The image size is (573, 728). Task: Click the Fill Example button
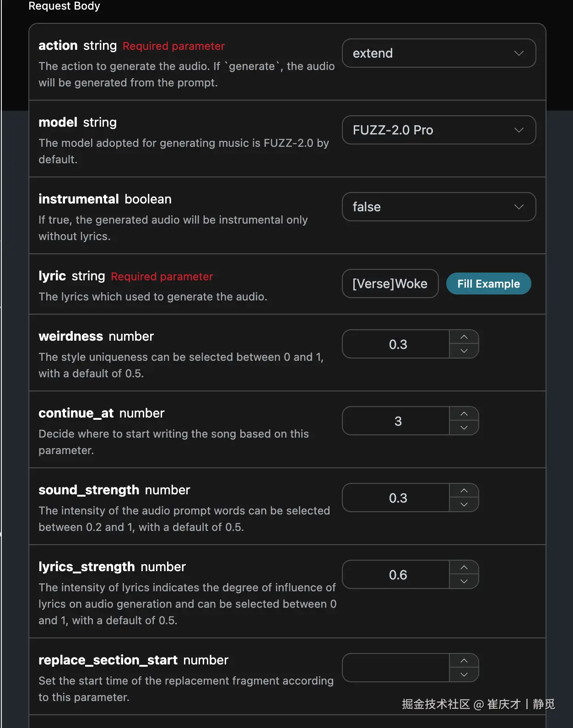click(488, 284)
